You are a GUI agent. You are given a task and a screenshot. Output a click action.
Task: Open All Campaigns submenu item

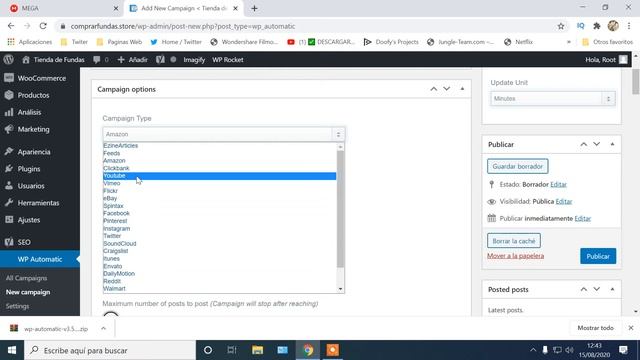(x=27, y=278)
